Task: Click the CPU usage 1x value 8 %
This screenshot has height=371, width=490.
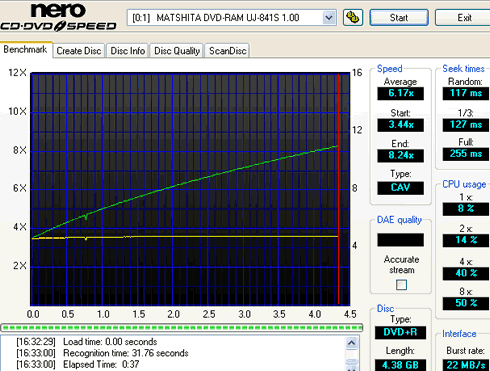Action: coord(466,209)
